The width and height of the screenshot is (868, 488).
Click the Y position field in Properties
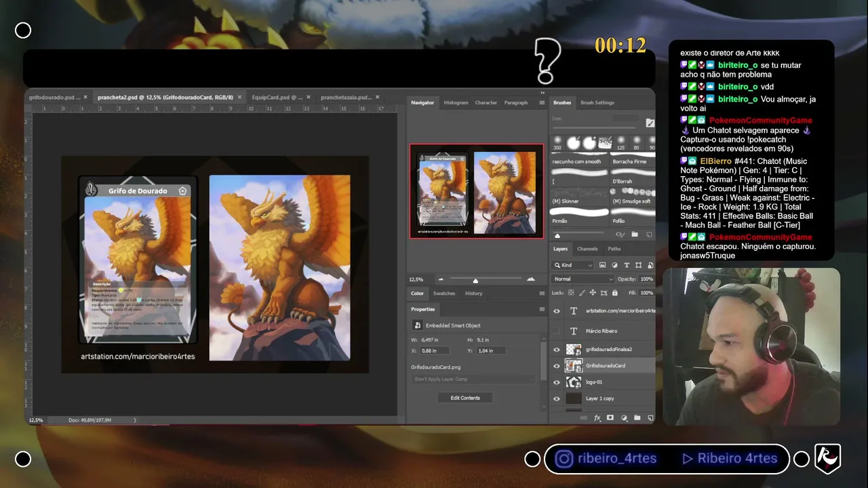coord(490,350)
